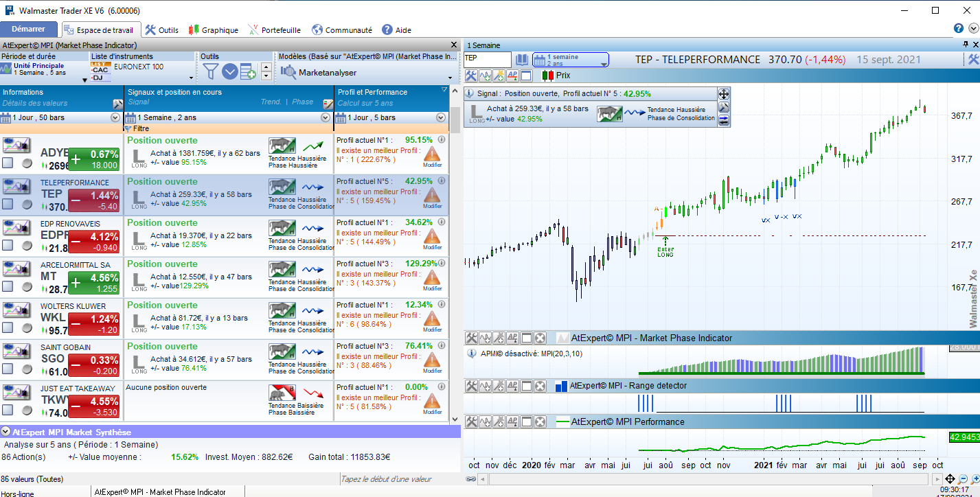This screenshot has width=980, height=497.
Task: Toggle the round grey button in TEP row
Action: pyautogui.click(x=27, y=204)
